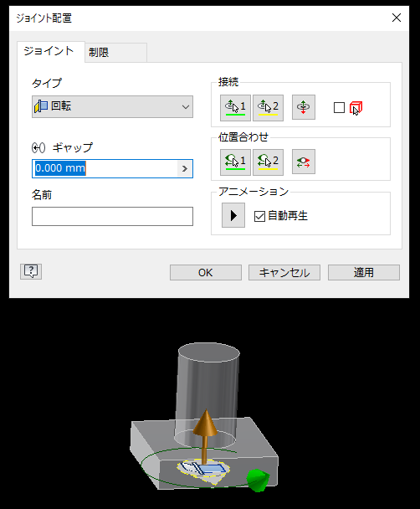Close the ジョイント配置 dialog
420x509 pixels.
coord(397,18)
